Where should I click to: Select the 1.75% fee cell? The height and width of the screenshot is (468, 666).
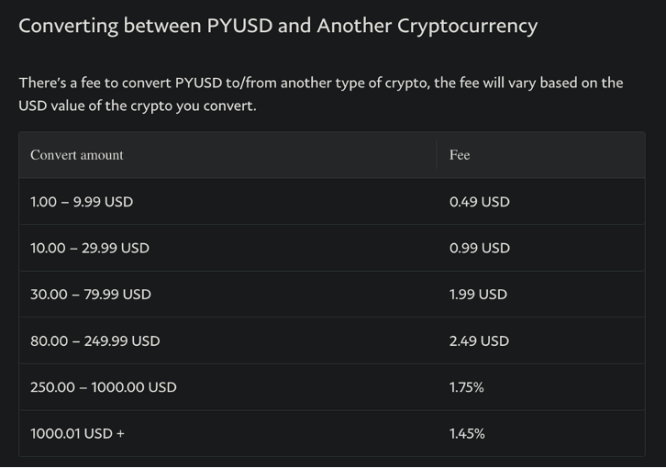pyautogui.click(x=467, y=387)
